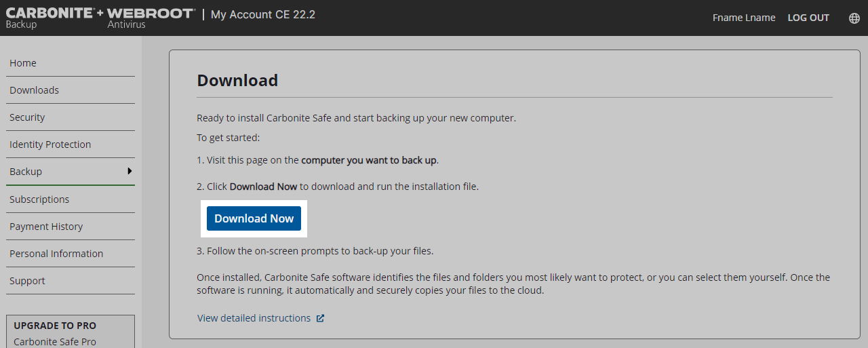The image size is (868, 348).
Task: Click the Fname Lname account name
Action: tap(744, 18)
